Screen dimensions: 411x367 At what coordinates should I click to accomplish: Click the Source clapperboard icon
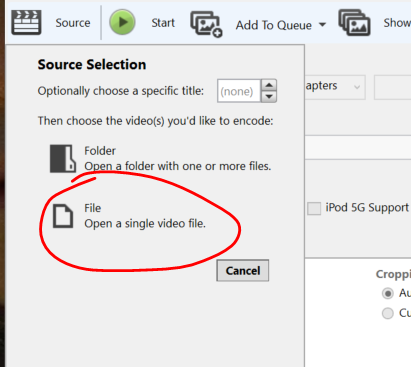(x=26, y=22)
